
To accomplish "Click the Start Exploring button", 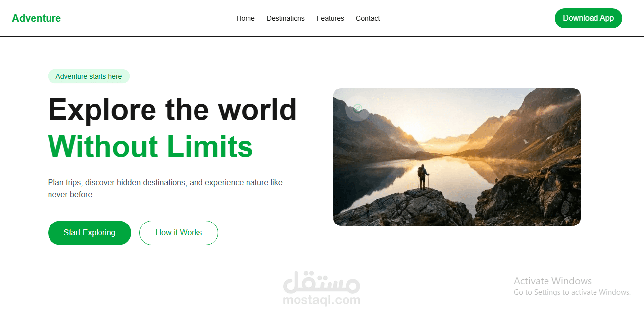I will [90, 233].
